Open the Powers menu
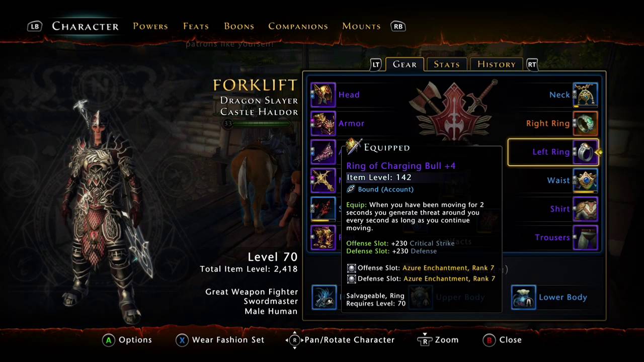This screenshot has height=362, width=644. coord(150,26)
